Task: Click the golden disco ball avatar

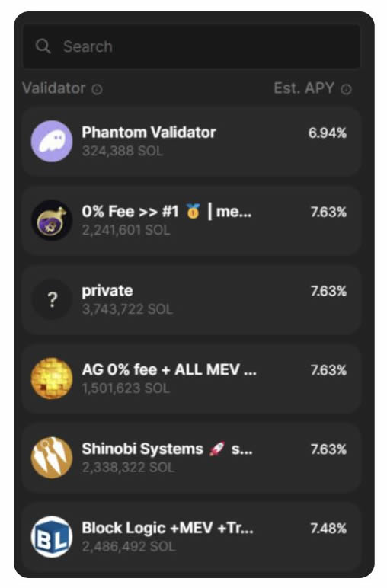Action: pos(52,379)
